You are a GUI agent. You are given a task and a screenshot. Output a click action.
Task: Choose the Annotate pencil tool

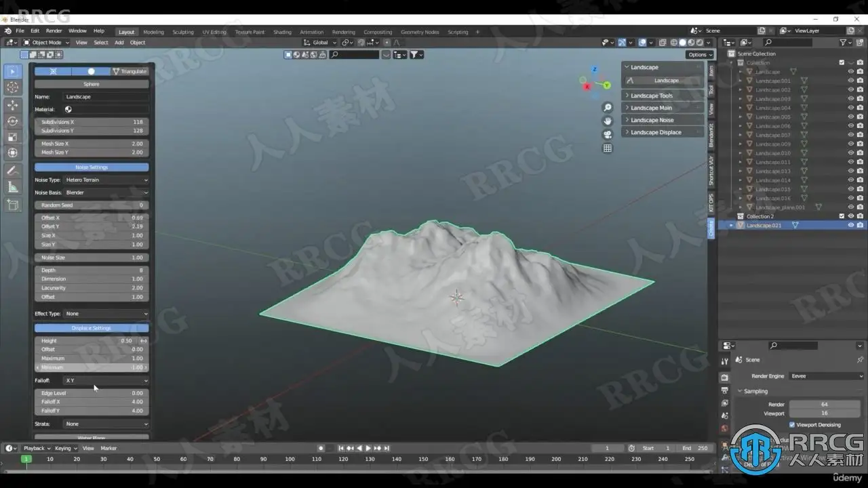coord(13,171)
